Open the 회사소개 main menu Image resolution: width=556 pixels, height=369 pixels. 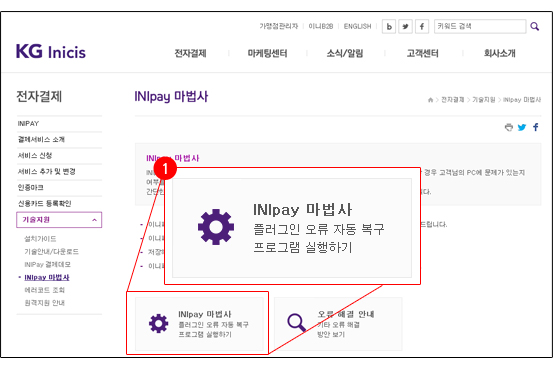500,53
